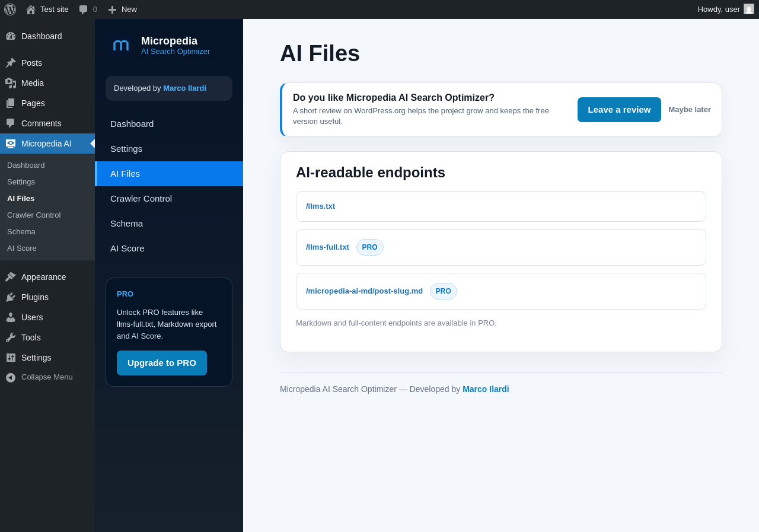Click the Leave a review button

619,110
